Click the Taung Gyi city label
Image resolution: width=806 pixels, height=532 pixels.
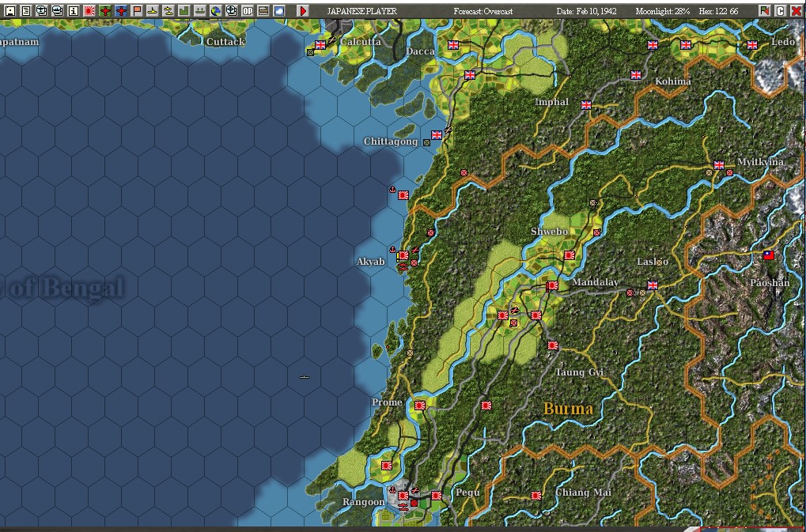pyautogui.click(x=579, y=372)
